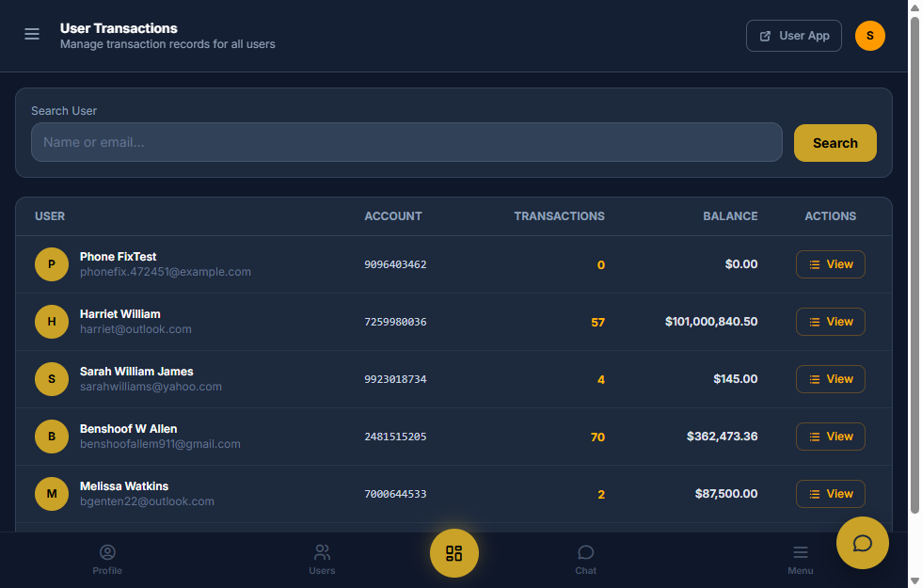Image resolution: width=922 pixels, height=588 pixels.
Task: Click the $101,000,840.50 balance
Action: [x=711, y=322]
